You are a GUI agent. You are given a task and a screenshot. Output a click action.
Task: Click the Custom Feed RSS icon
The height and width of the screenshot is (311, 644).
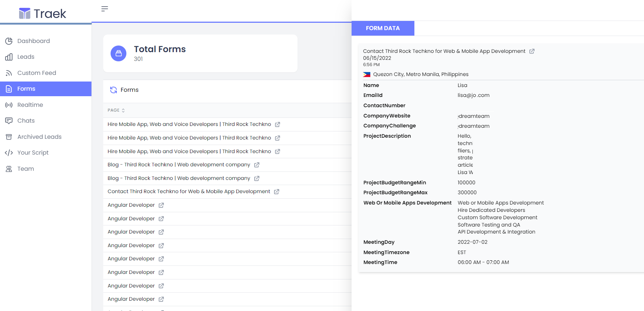[9, 73]
